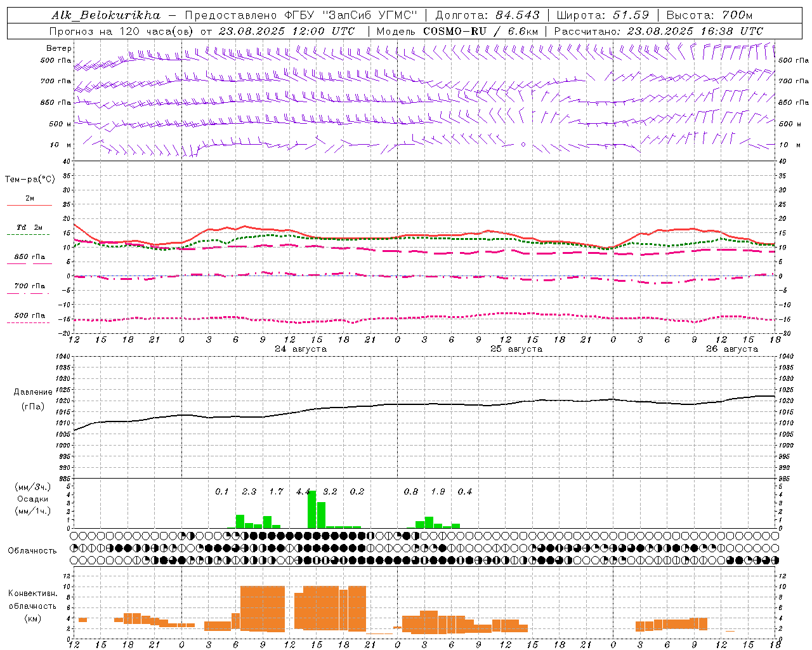The image size is (812, 650).
Task: Click '500 гПа' in temperature legend
Action: [30, 315]
